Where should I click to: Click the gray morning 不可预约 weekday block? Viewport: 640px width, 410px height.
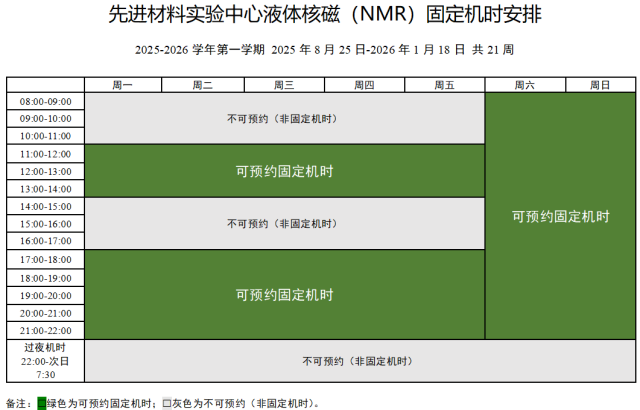[284, 118]
